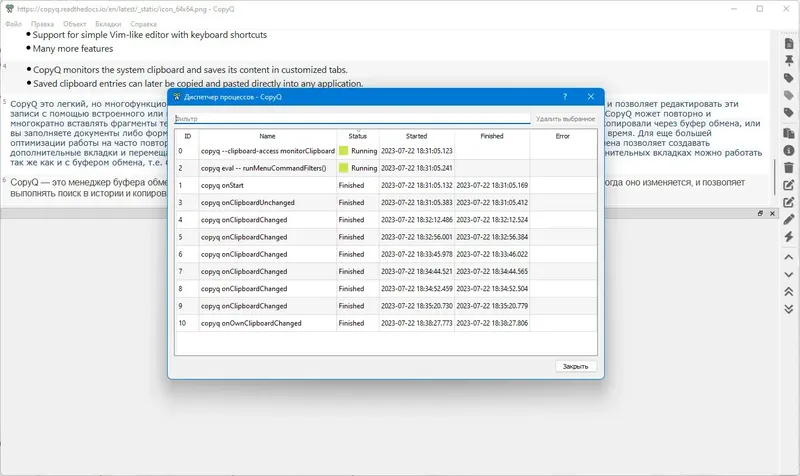800x476 pixels.
Task: Click the greyed-out tag icon in right toolbar
Action: tap(788, 95)
